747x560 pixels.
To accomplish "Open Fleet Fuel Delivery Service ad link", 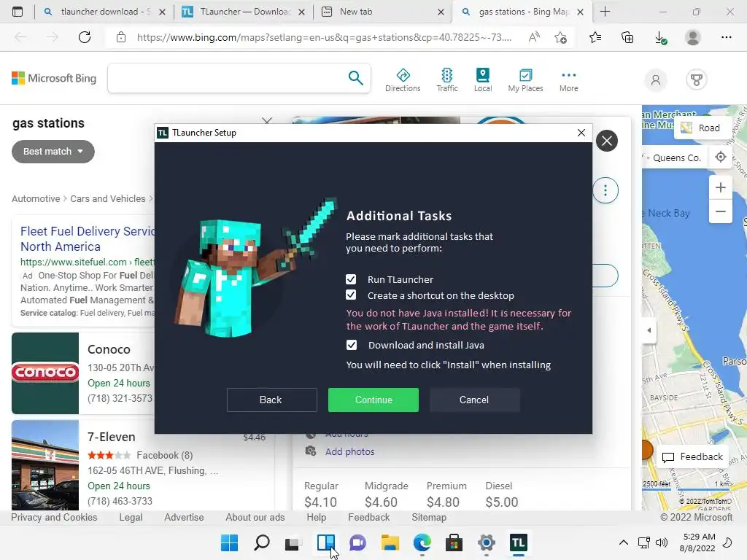I will [x=88, y=238].
